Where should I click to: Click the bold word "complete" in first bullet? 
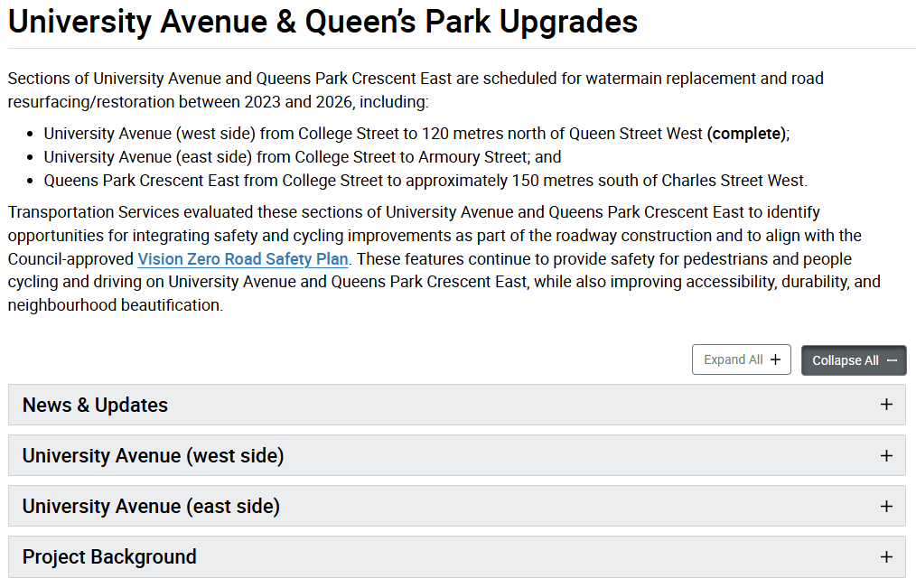[x=746, y=134]
